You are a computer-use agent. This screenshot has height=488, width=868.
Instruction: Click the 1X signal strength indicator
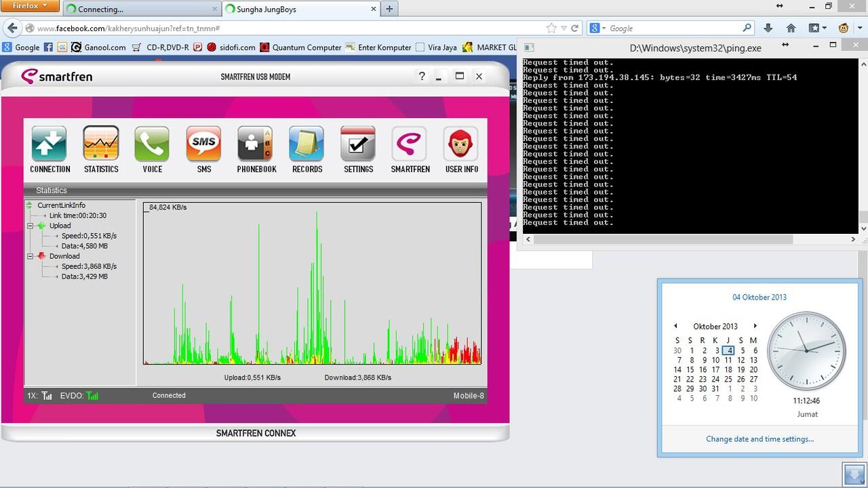click(x=47, y=395)
